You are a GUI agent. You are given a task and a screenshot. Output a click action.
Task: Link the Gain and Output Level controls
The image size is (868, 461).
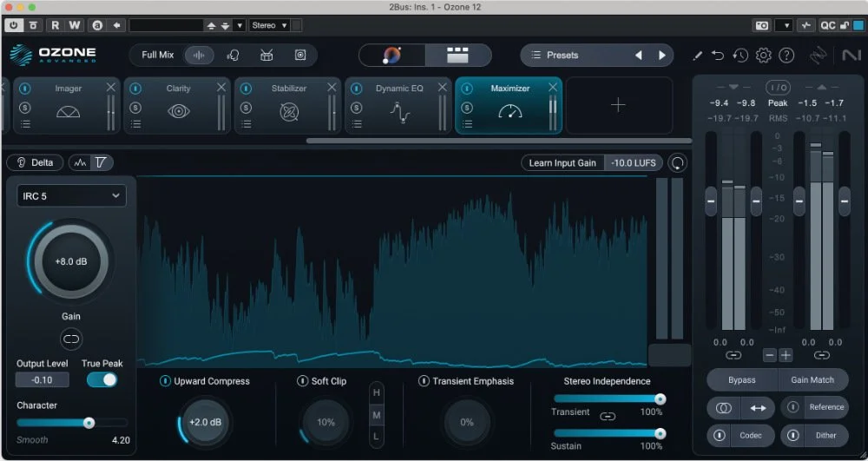[71, 339]
